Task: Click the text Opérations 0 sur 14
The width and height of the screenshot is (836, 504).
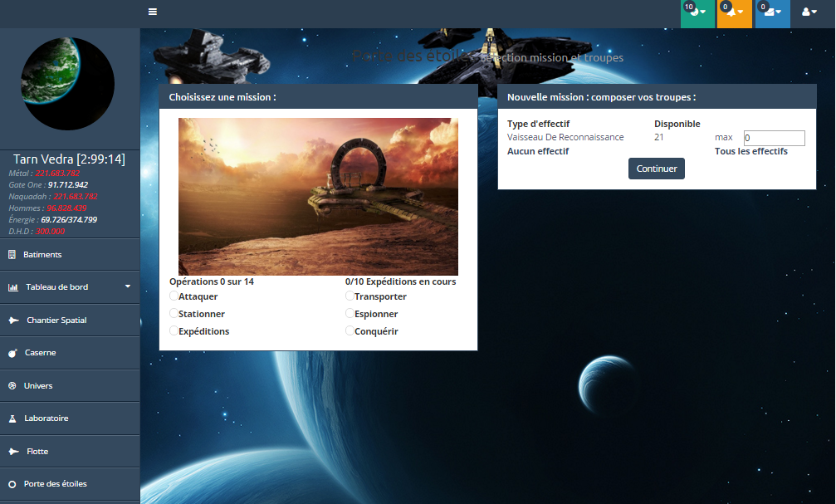Action: point(212,281)
